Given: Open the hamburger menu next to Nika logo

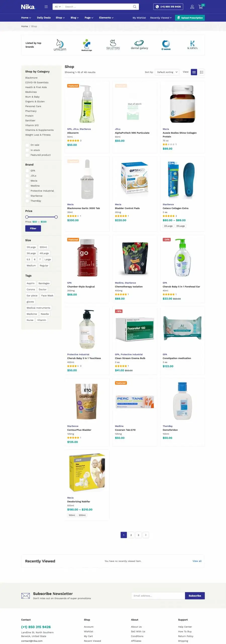Looking at the screenshot, I should [x=46, y=7].
